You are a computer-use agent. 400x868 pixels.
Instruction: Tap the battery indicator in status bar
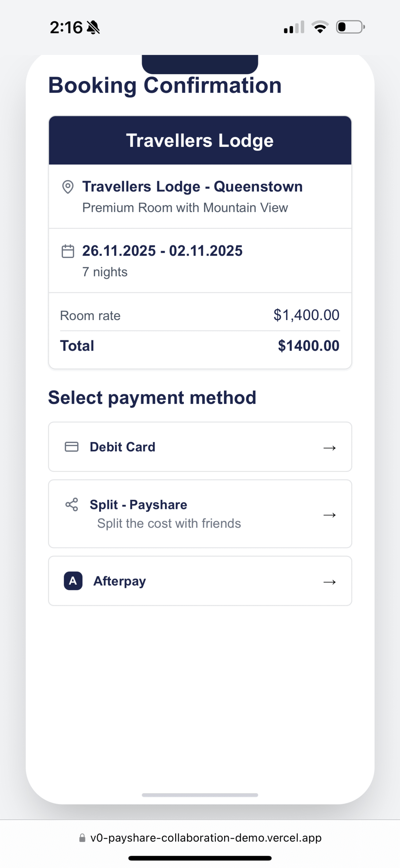click(350, 27)
